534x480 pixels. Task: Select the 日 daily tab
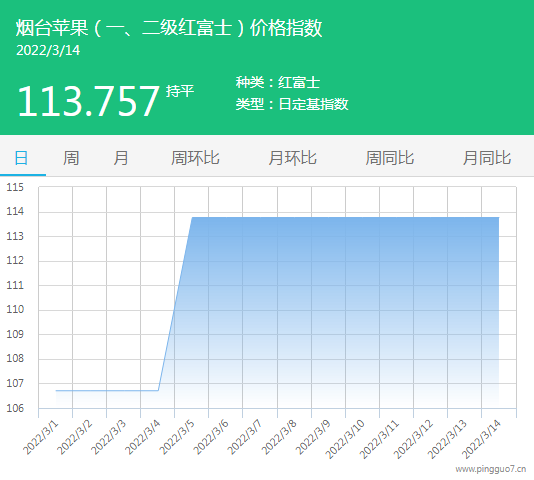21,158
